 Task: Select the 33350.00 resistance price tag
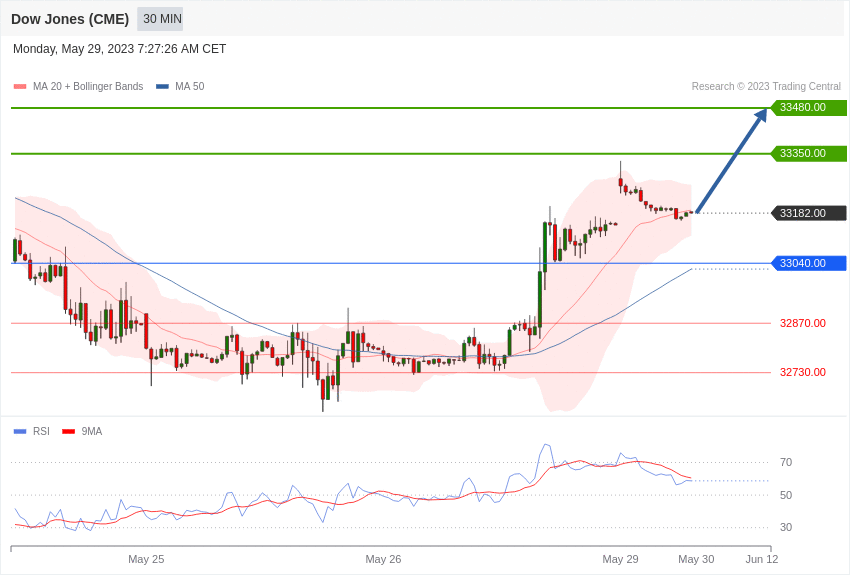click(808, 153)
